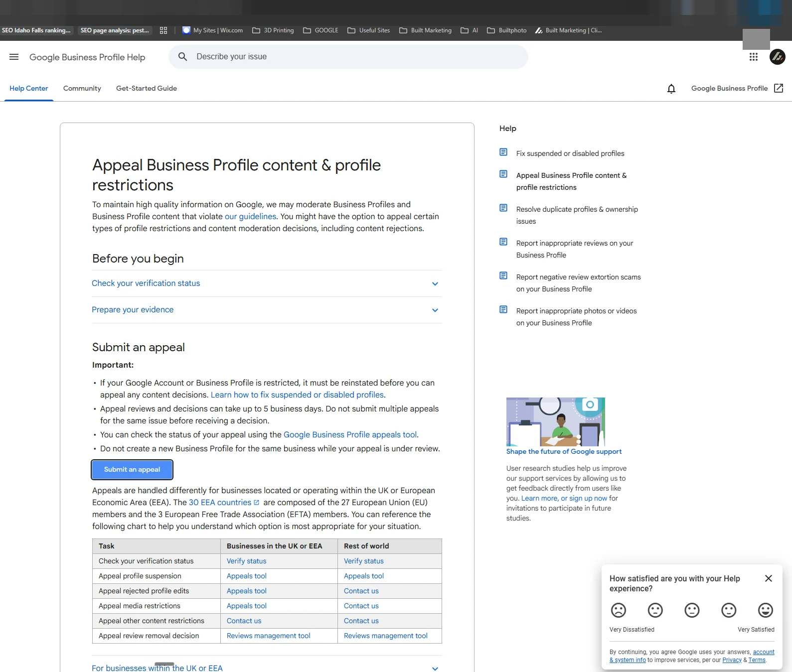Open Report inappropriate photos or videos article

tap(577, 317)
